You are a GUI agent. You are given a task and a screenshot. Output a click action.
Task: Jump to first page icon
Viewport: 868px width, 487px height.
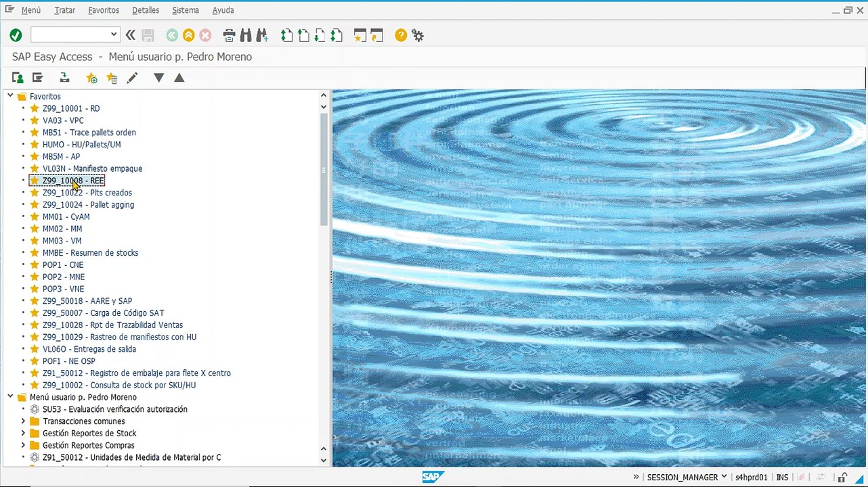(287, 35)
